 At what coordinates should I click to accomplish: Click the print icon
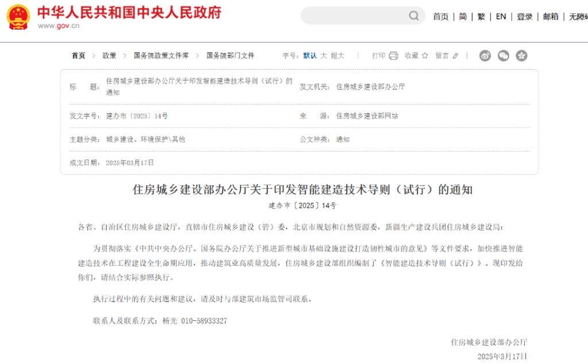(393, 56)
